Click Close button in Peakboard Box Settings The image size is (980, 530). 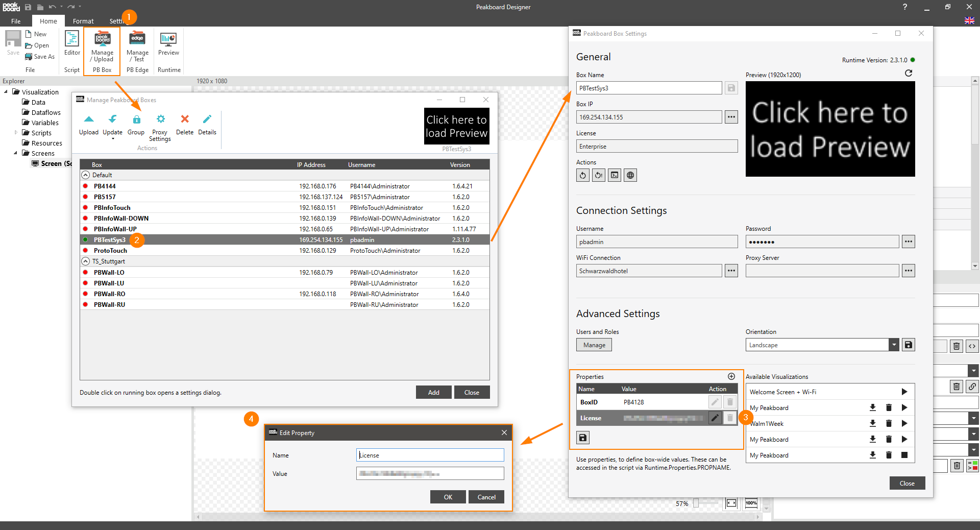(907, 483)
